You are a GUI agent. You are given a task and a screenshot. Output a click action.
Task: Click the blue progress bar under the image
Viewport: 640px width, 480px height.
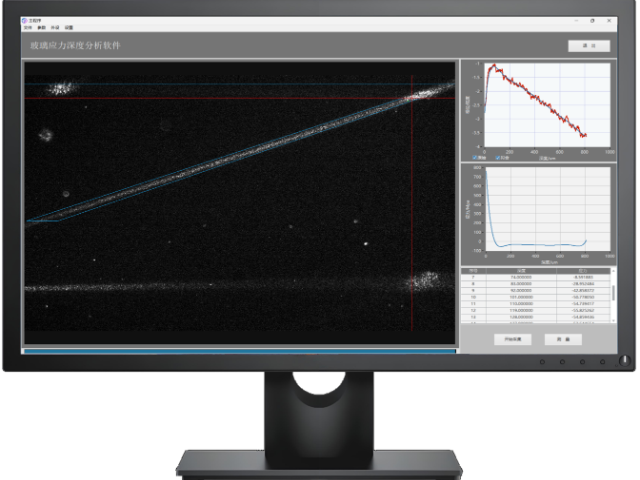240,351
